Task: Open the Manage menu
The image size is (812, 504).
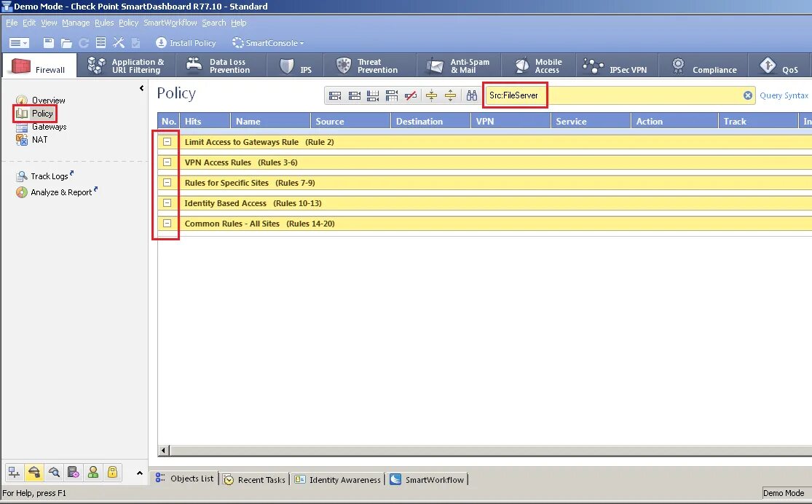Action: [x=76, y=23]
